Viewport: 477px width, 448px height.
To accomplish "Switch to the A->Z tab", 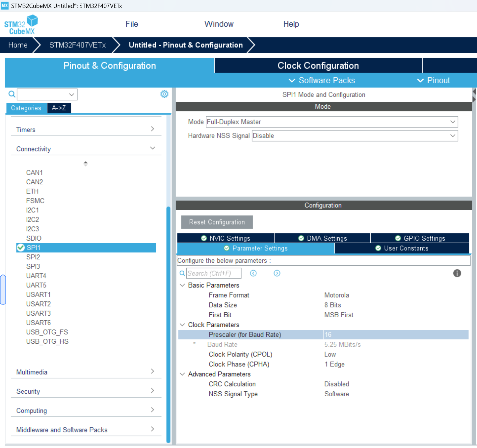I will click(59, 108).
